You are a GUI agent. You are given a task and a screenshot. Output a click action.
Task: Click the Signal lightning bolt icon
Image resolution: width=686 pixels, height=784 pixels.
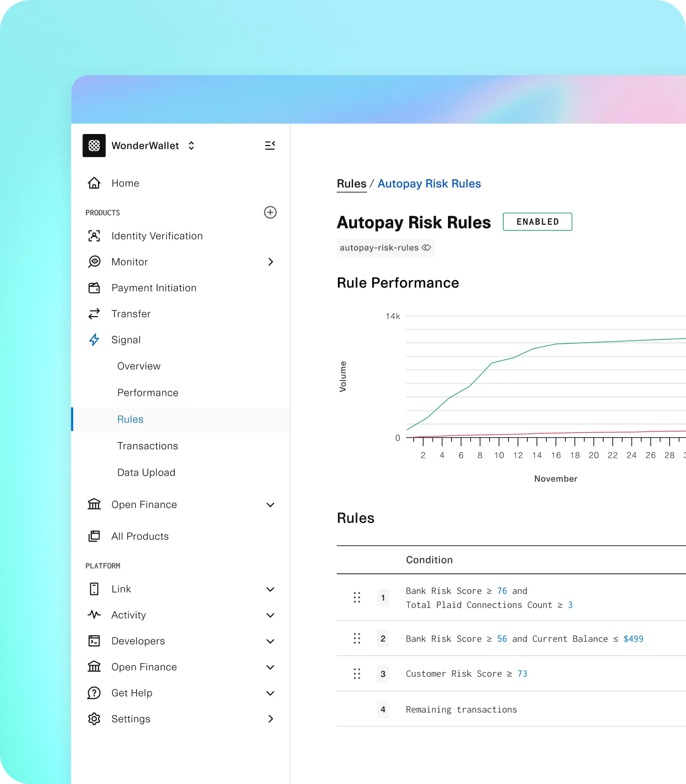94,340
